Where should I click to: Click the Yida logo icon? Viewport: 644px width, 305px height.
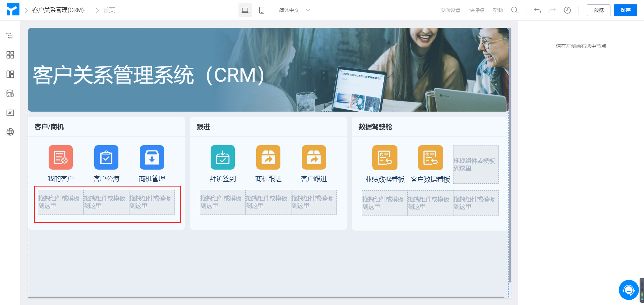(x=13, y=9)
